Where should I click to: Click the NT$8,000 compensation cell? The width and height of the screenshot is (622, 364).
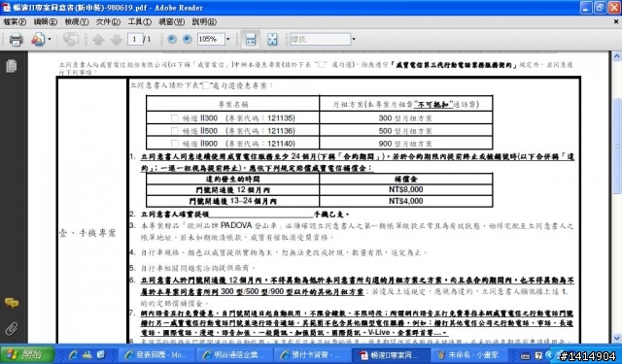pos(405,189)
